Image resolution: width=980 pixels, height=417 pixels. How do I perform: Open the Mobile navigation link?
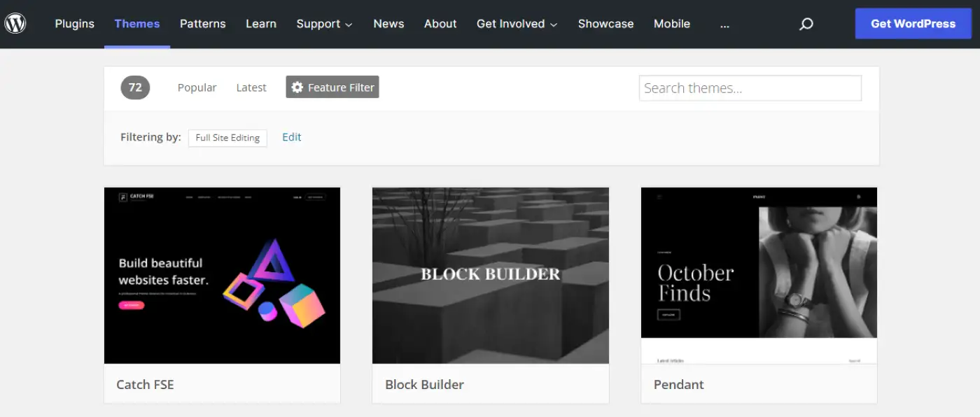click(x=672, y=24)
